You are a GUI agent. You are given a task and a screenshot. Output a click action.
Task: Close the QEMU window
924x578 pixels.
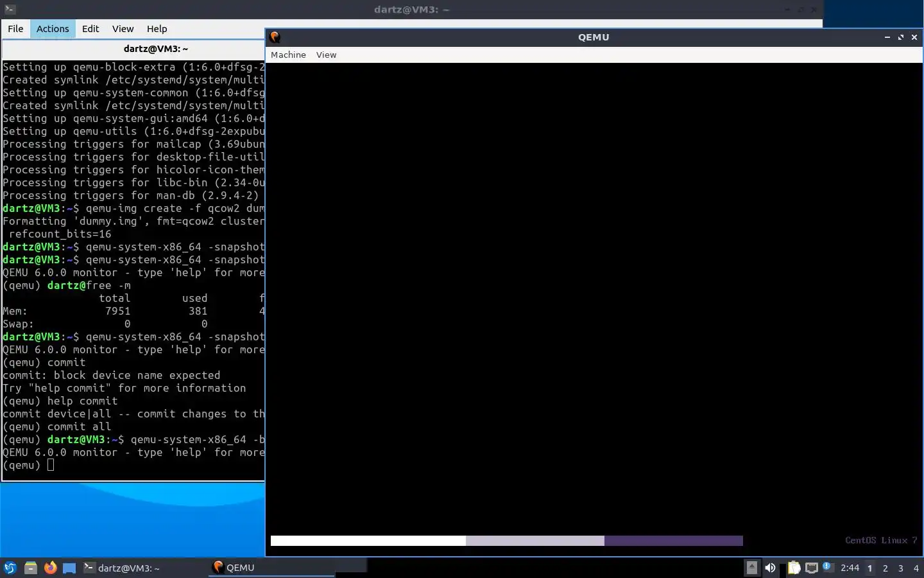pos(914,37)
